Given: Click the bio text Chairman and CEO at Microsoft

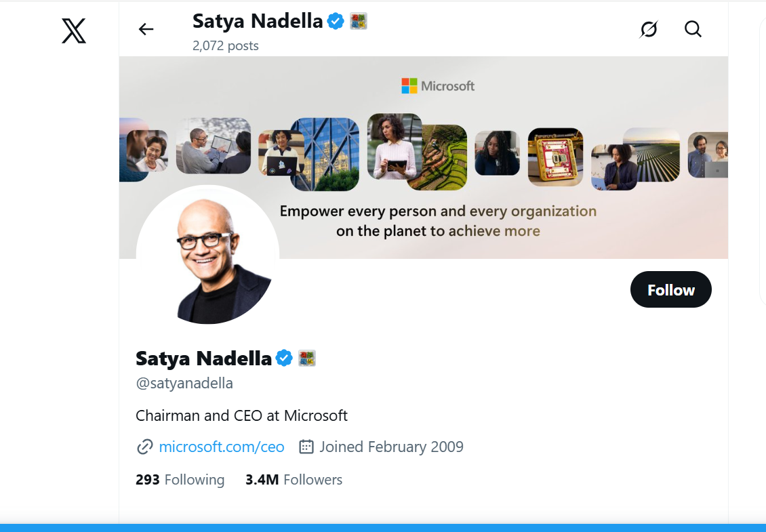Looking at the screenshot, I should pyautogui.click(x=241, y=415).
